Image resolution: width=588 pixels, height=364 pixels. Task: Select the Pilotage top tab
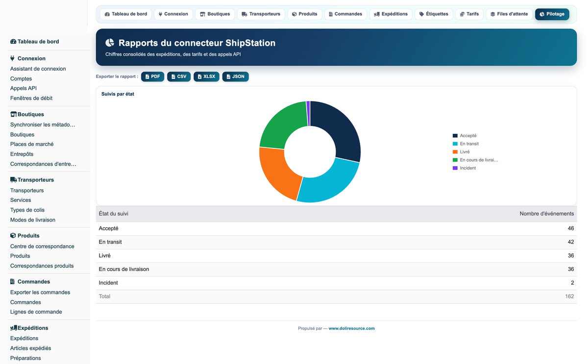[552, 14]
